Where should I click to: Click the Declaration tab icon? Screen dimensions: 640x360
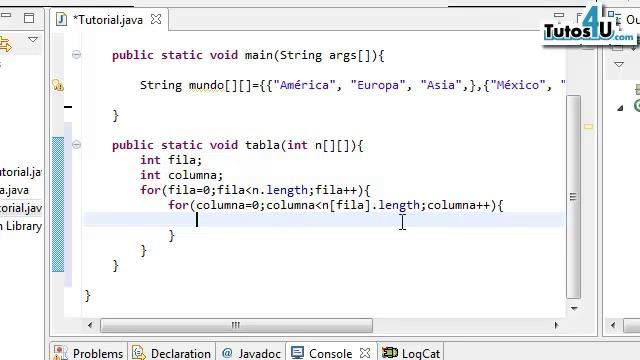[x=139, y=353]
